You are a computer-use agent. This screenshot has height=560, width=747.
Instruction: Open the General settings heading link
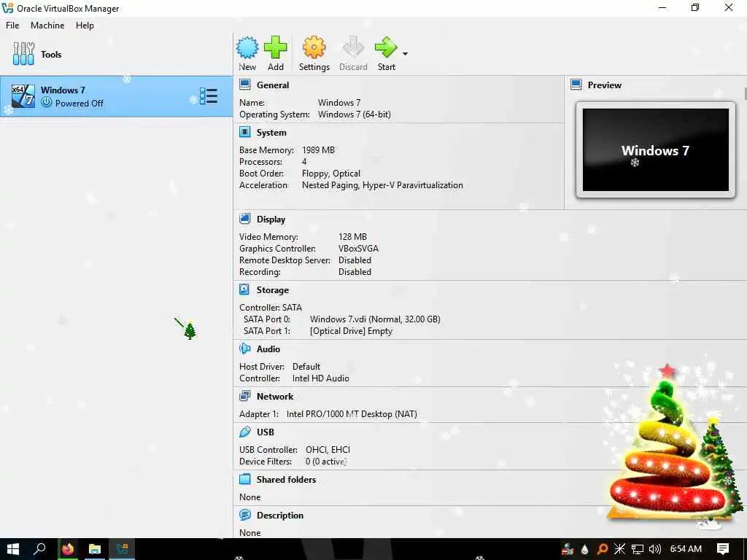273,85
